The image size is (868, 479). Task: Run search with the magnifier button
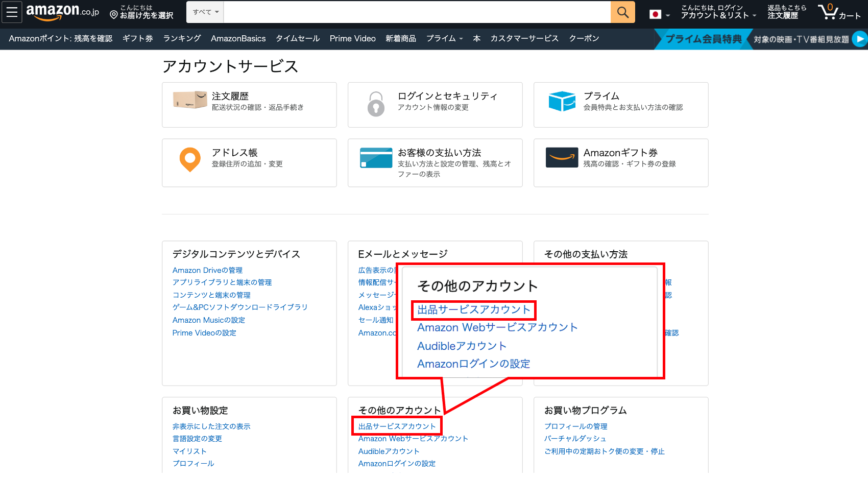click(x=623, y=12)
